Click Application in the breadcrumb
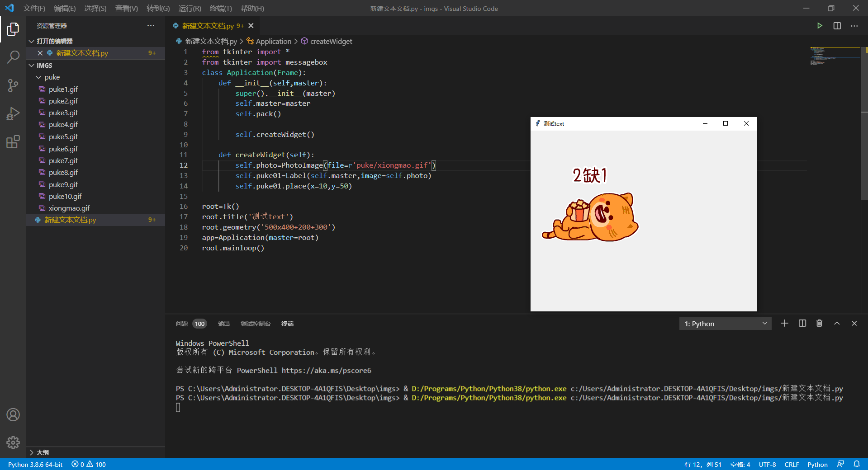868x470 pixels. pyautogui.click(x=273, y=41)
